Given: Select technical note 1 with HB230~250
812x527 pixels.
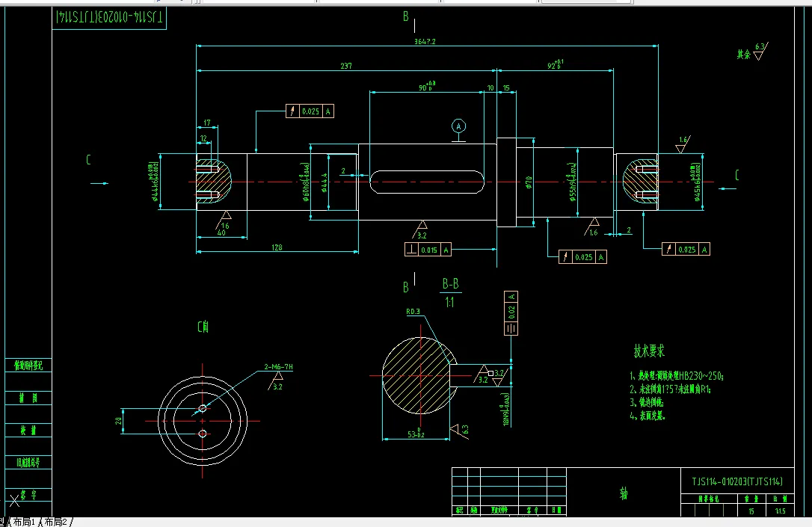Looking at the screenshot, I should coord(677,376).
